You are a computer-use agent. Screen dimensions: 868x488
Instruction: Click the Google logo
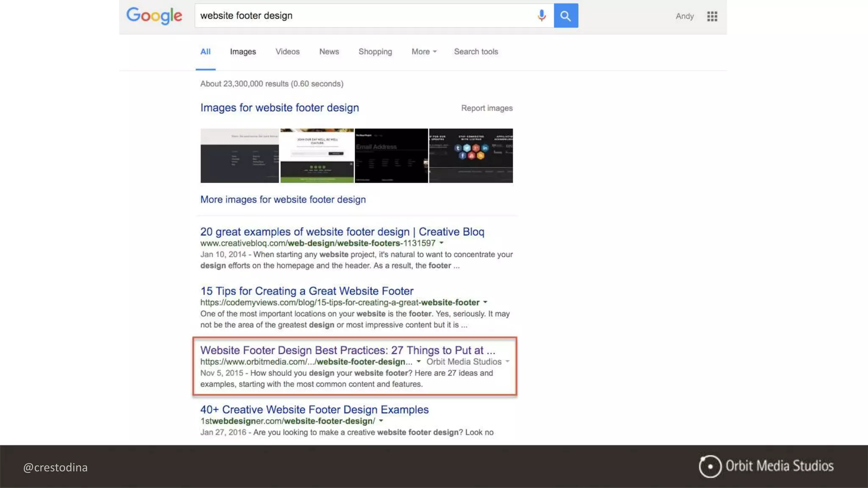154,16
